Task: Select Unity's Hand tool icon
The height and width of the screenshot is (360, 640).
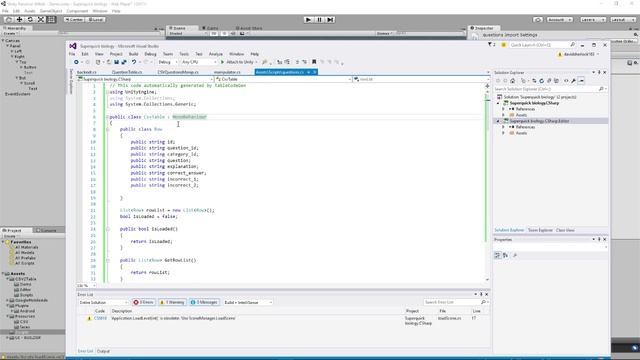Action: 8,20
